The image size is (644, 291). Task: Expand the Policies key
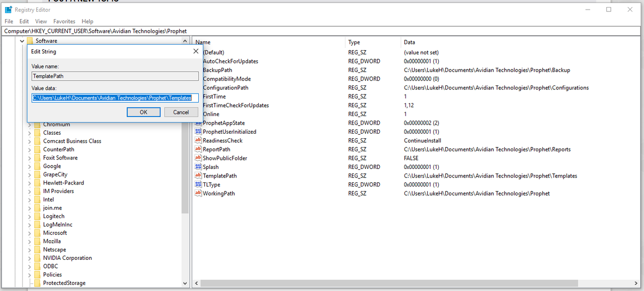29,275
